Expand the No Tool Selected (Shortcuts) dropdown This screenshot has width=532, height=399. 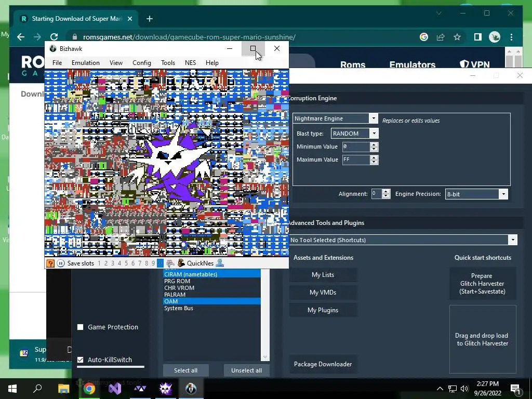click(513, 240)
